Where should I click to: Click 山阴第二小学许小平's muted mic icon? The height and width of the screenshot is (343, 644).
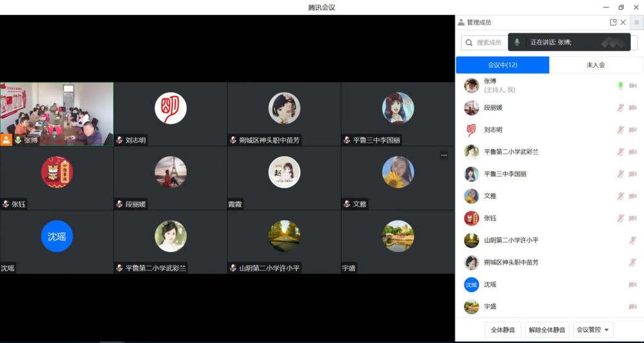(633, 241)
